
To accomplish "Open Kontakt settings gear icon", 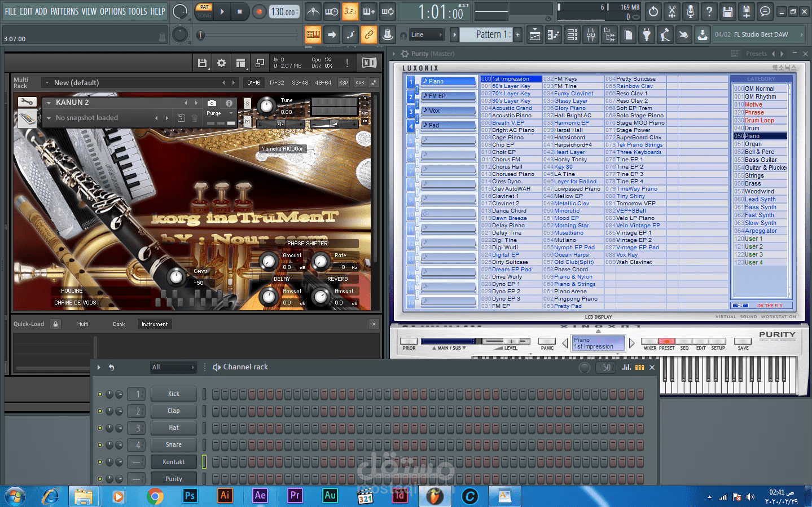I will click(221, 63).
